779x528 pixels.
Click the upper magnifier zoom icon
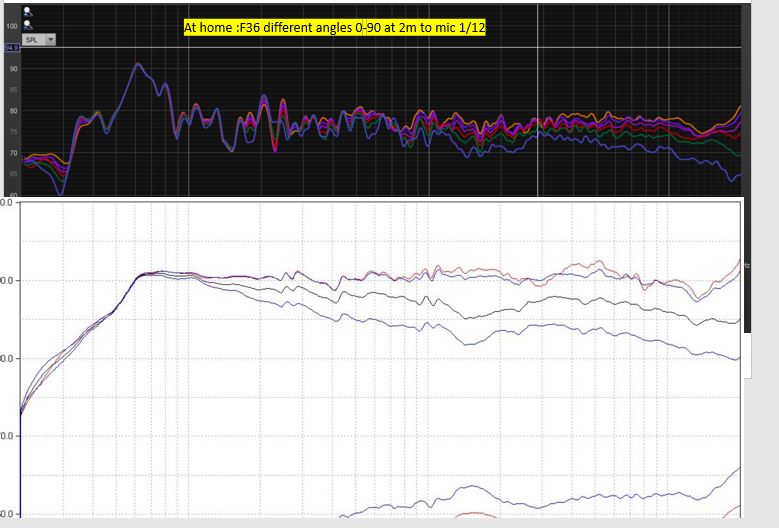pyautogui.click(x=26, y=10)
